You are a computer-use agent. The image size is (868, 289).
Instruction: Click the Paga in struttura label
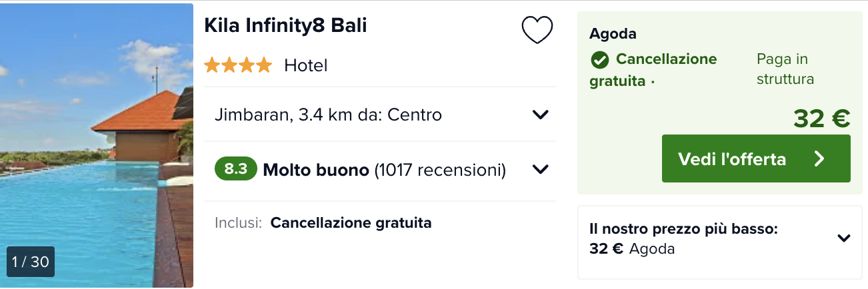tap(785, 69)
